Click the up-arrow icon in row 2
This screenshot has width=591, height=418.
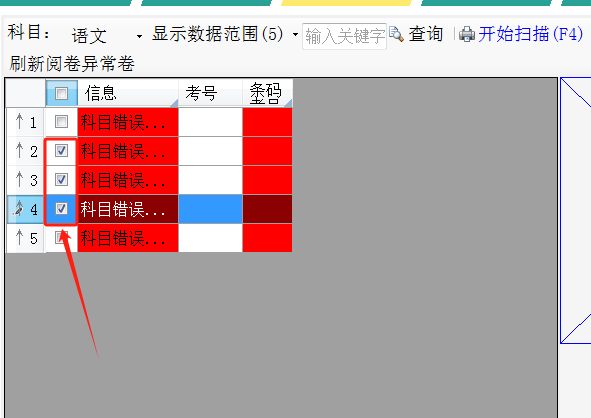click(20, 150)
